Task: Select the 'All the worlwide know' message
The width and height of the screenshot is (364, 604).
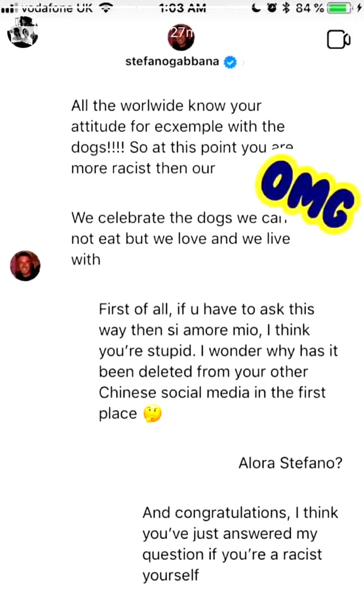Action: (182, 137)
